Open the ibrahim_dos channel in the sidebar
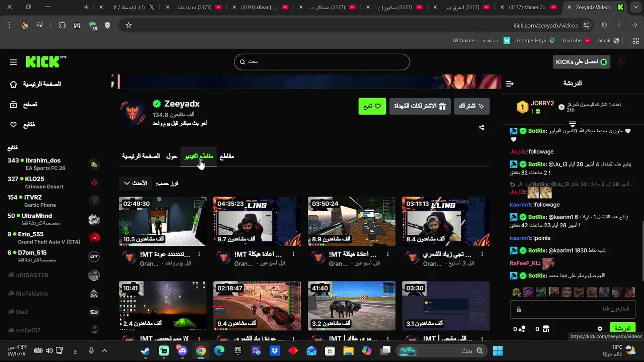The image size is (644, 362). click(53, 164)
